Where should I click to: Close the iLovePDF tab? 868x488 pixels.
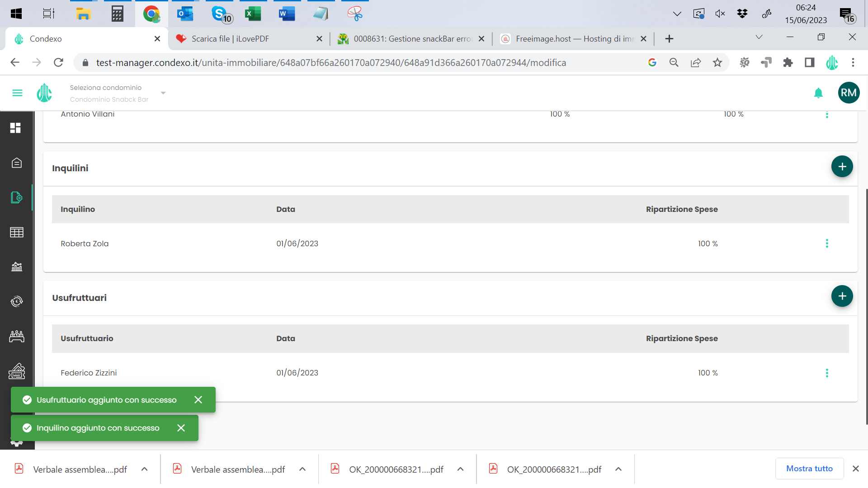[x=319, y=39]
